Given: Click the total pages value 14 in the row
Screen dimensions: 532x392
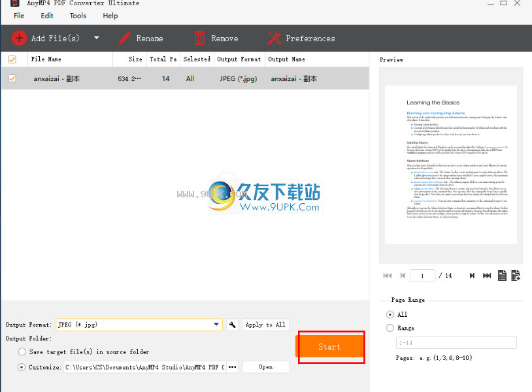Looking at the screenshot, I should [165, 78].
